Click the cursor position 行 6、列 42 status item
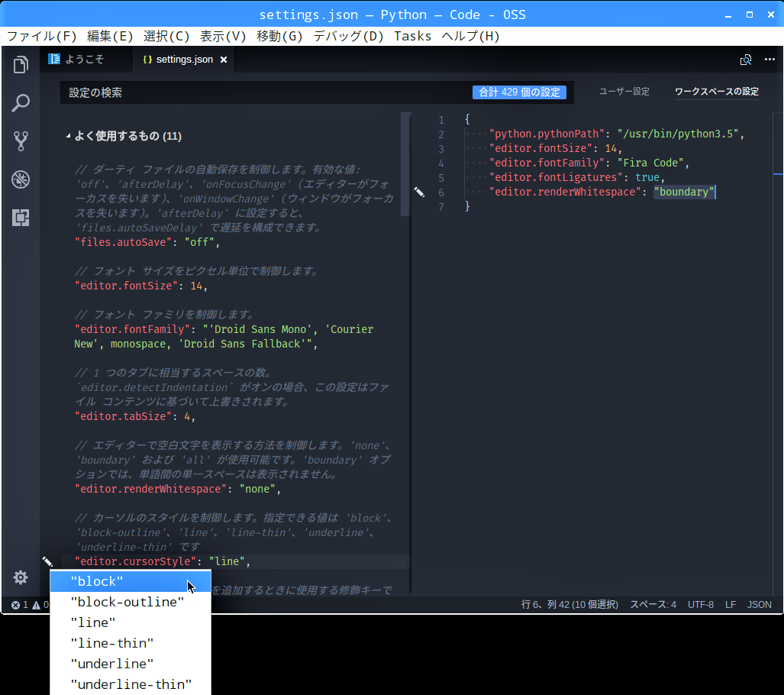This screenshot has width=784, height=695. coord(569,605)
